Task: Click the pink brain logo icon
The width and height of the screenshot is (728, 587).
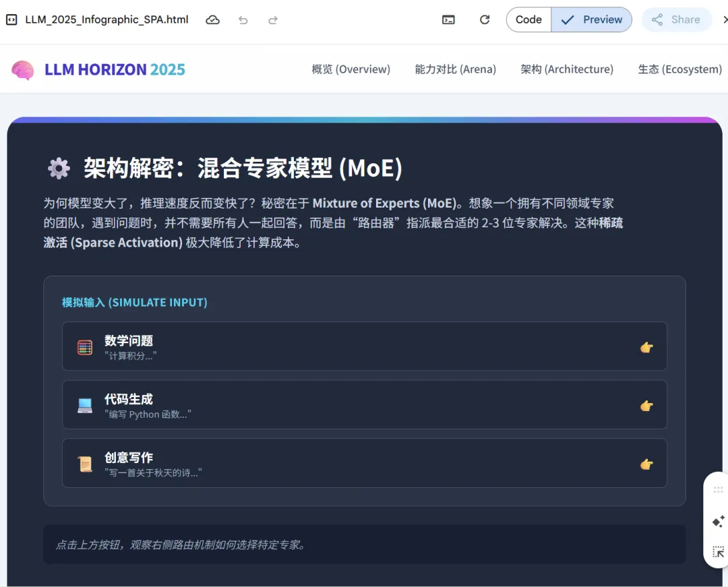Action: (x=23, y=69)
